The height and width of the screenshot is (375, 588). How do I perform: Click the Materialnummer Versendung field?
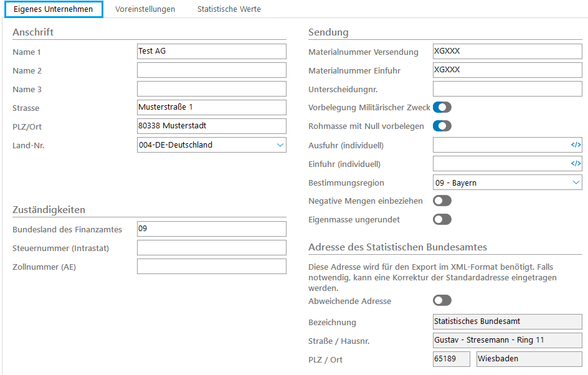click(507, 52)
